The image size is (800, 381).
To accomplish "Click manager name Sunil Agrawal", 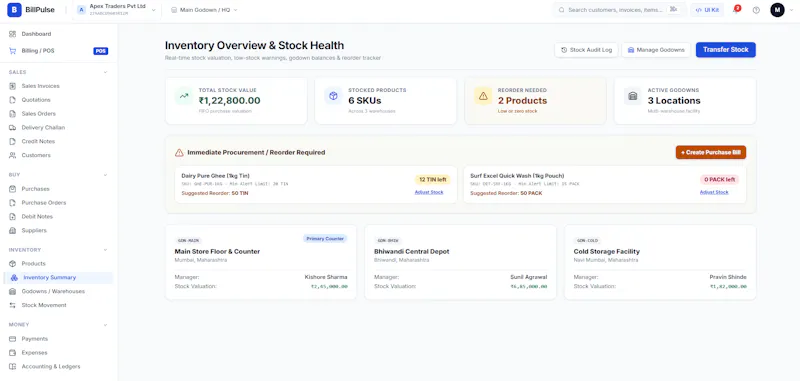I will coord(529,277).
